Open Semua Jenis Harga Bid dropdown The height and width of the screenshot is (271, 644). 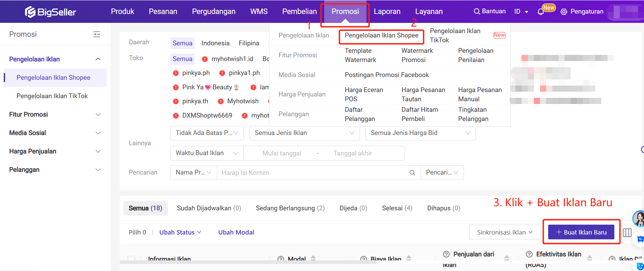click(x=420, y=133)
